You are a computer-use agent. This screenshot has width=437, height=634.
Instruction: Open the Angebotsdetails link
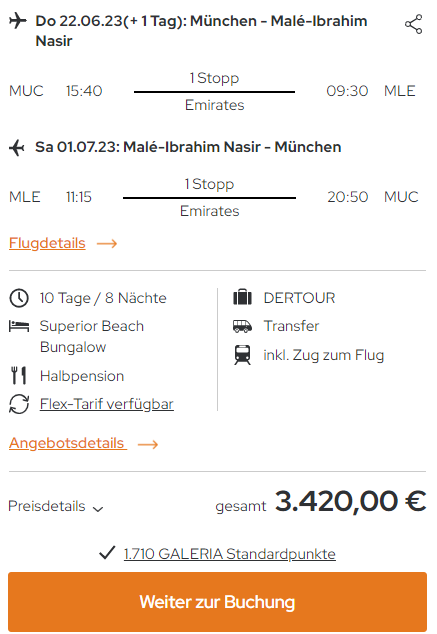67,444
